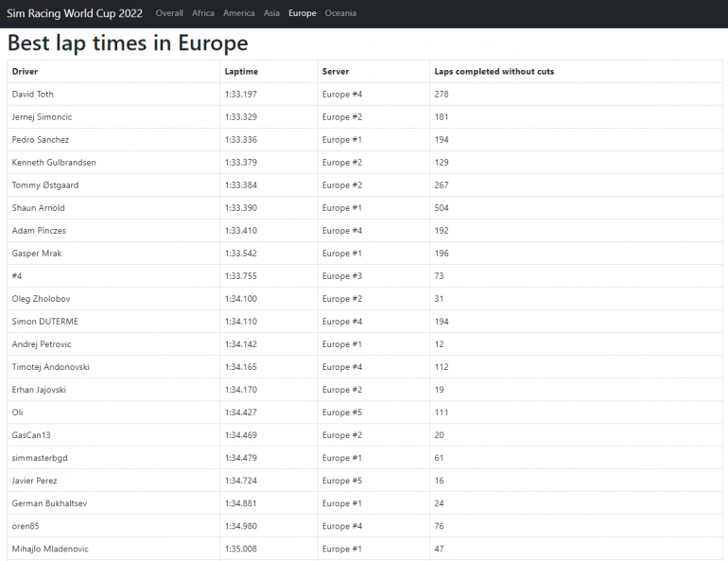
Task: Click driver entry named #4
Action: coord(17,276)
